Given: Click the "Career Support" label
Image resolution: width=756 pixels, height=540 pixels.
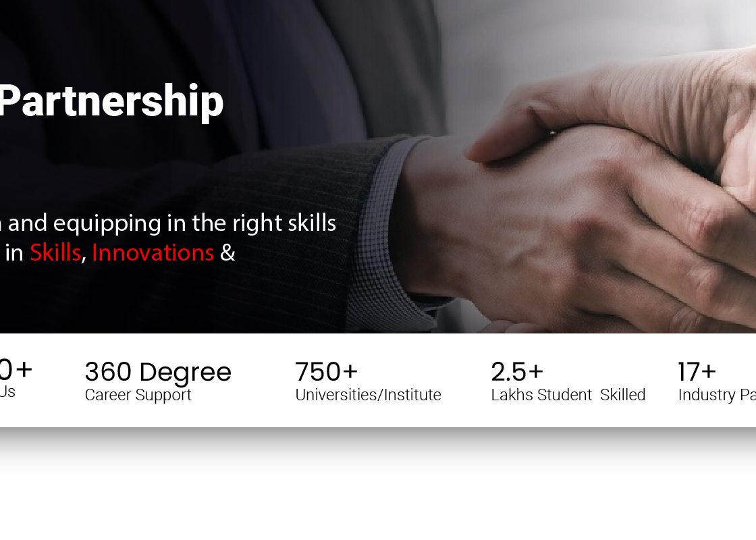Looking at the screenshot, I should (x=138, y=395).
